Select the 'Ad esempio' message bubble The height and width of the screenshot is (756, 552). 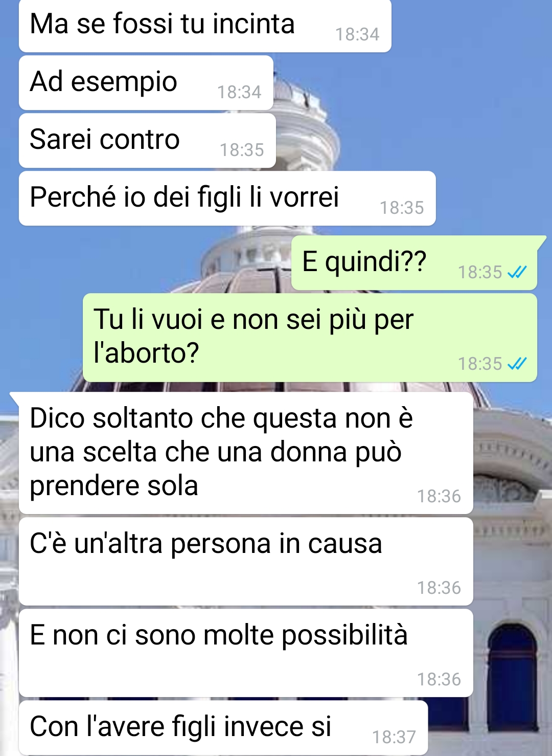tap(146, 83)
